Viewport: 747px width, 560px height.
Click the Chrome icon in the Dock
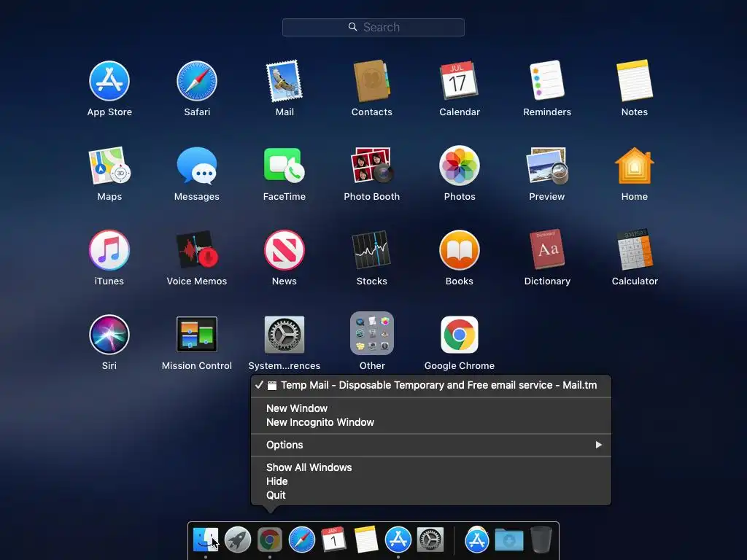pyautogui.click(x=270, y=540)
